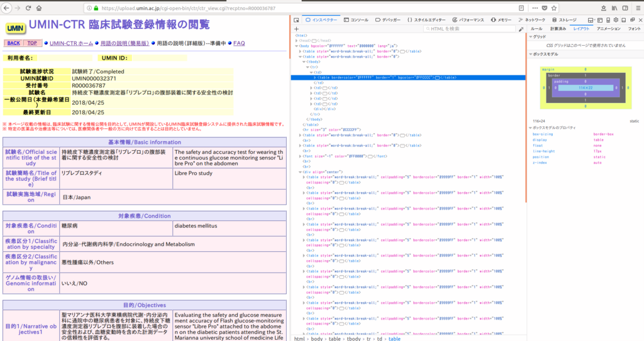This screenshot has height=341, width=644.
Task: Click the UMIN logo image
Action: 15,28
